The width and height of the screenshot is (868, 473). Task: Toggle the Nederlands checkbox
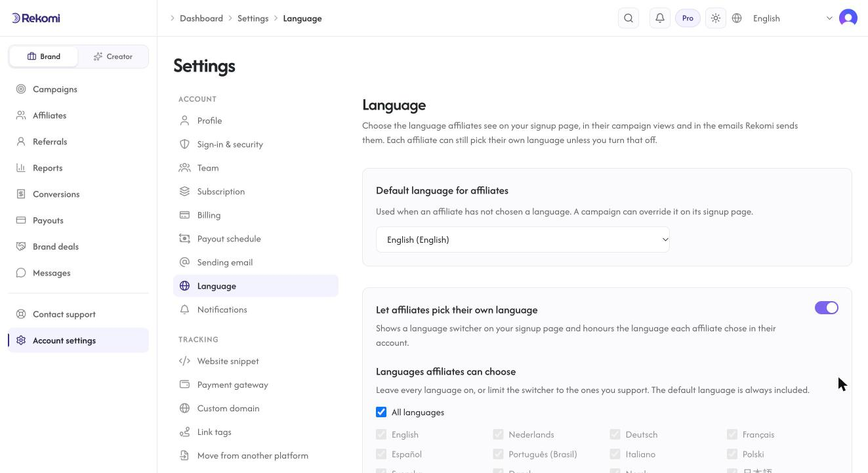point(498,434)
